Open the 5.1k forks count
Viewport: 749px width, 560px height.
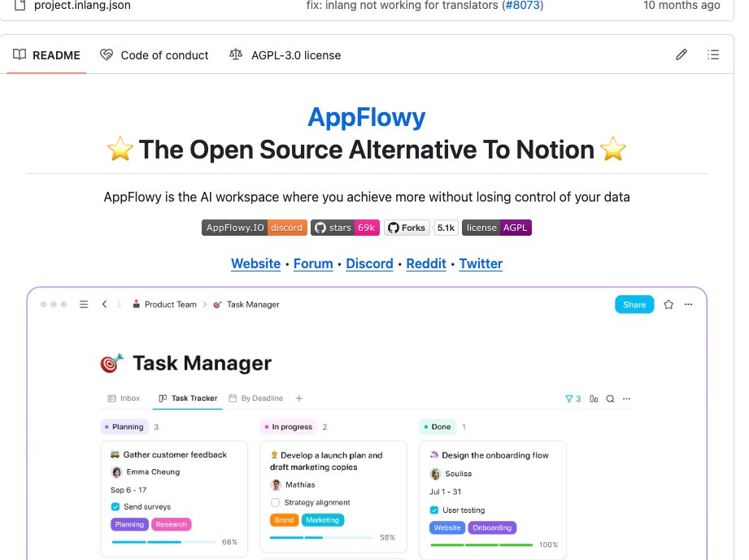click(446, 228)
